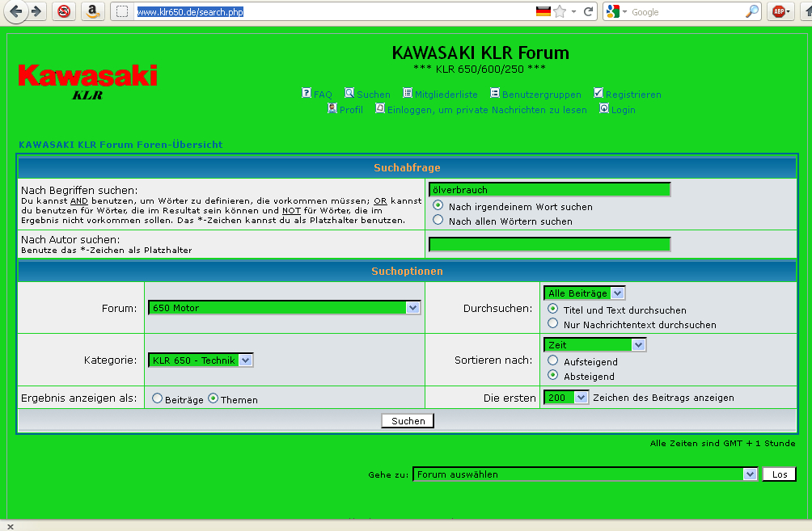The height and width of the screenshot is (531, 812).
Task: Click the Amazon toolbar icon
Action: point(93,11)
